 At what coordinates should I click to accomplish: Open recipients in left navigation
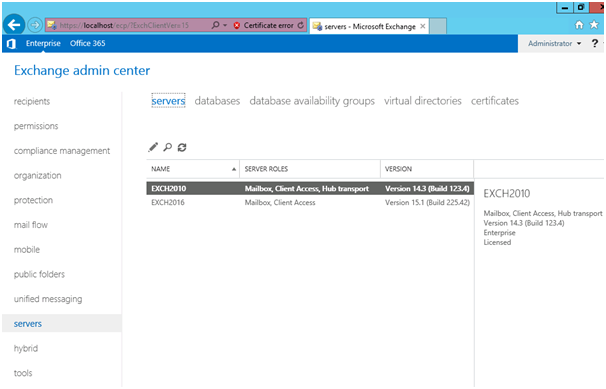click(x=32, y=102)
